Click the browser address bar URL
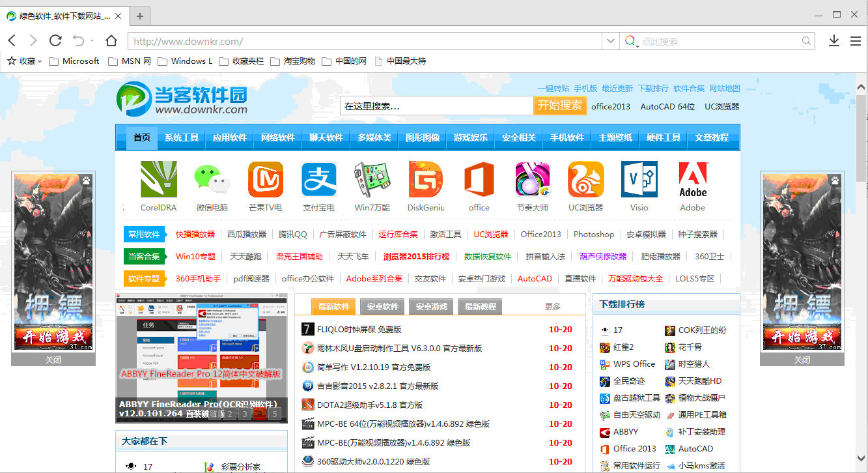Screen dimensions: 868x473 (365, 41)
